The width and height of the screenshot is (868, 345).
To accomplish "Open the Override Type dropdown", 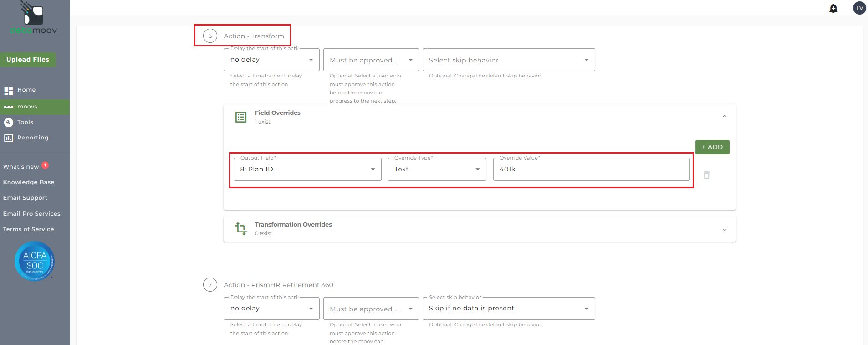I will [x=437, y=170].
